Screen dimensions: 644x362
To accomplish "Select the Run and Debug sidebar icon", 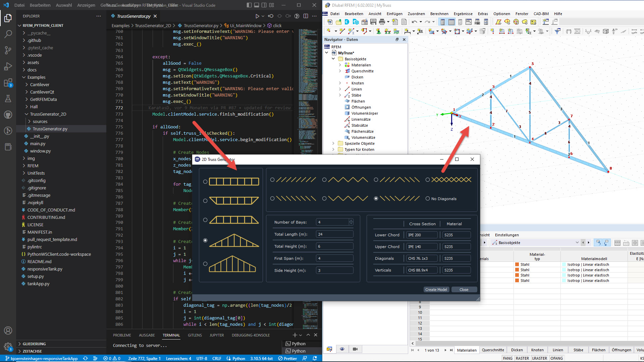I will pyautogui.click(x=8, y=66).
